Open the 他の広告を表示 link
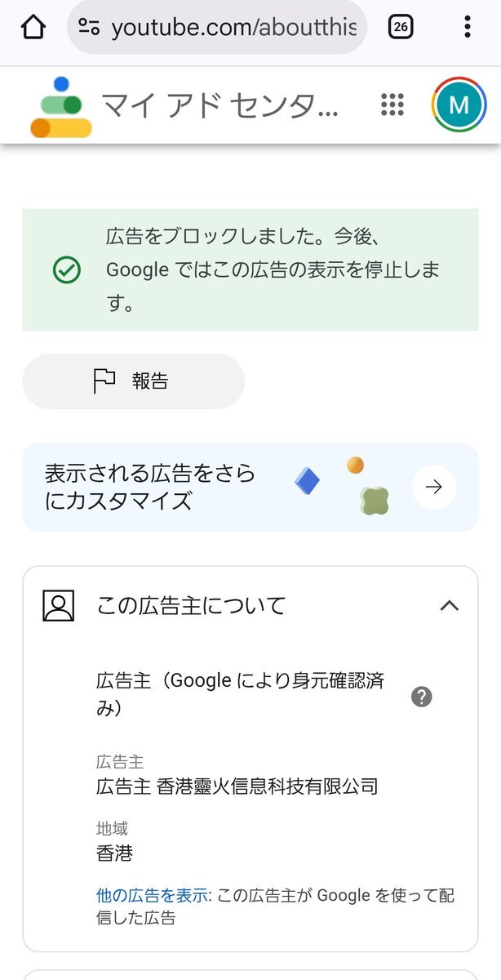501x980 pixels. coord(152,895)
